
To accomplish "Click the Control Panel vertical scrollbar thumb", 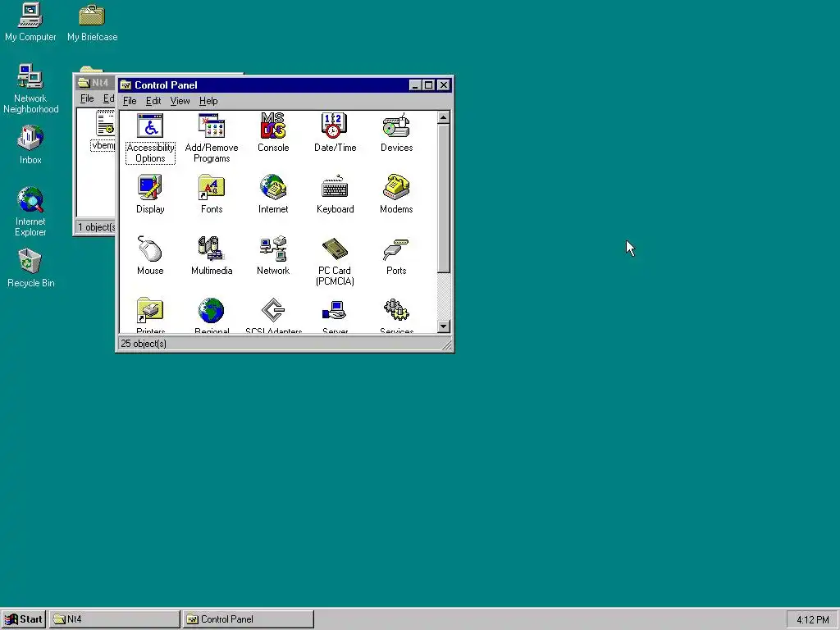I will click(444, 199).
